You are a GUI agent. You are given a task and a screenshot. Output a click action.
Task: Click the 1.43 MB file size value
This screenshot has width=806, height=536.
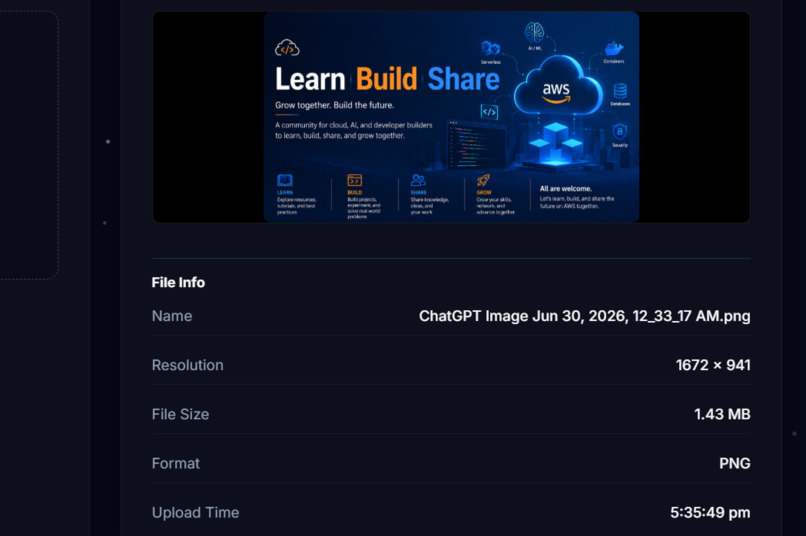point(722,414)
